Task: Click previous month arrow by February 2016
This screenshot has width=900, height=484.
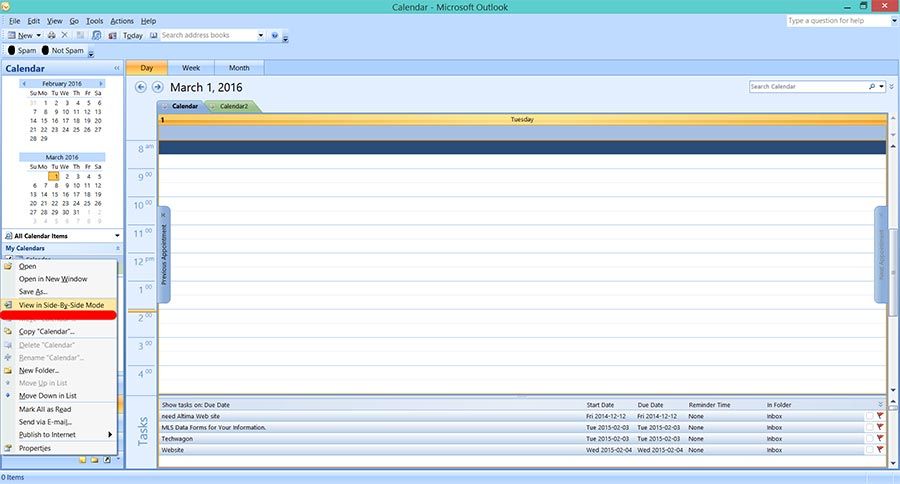Action: pos(24,84)
